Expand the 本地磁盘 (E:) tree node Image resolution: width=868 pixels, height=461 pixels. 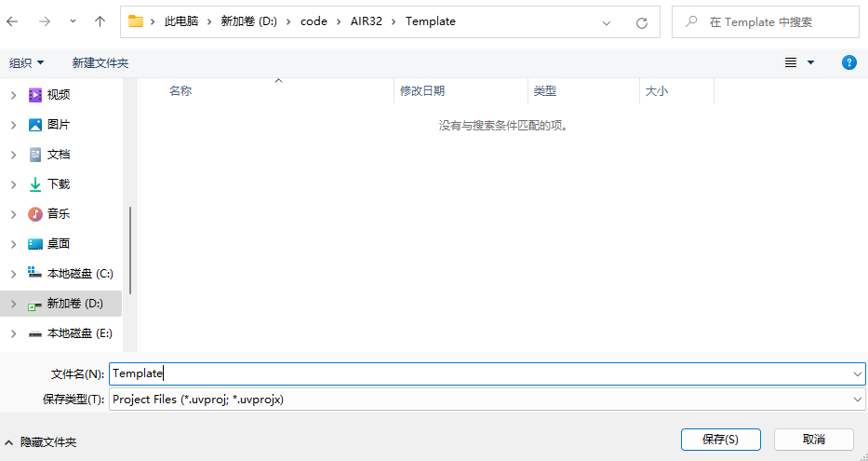13,334
